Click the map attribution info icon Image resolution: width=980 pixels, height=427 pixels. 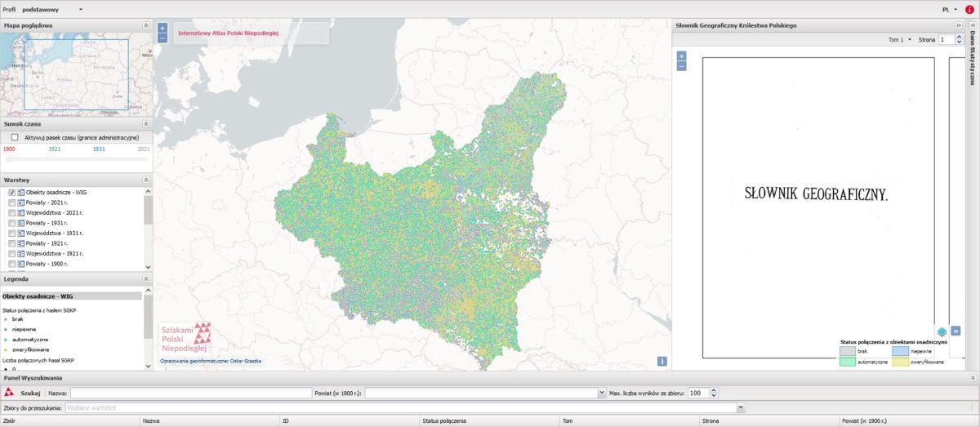662,361
